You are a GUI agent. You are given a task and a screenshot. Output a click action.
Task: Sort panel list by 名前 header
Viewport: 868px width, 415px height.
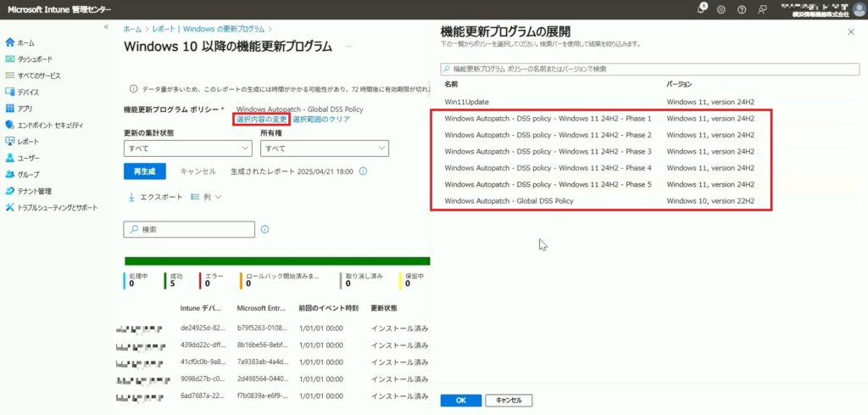click(x=451, y=84)
